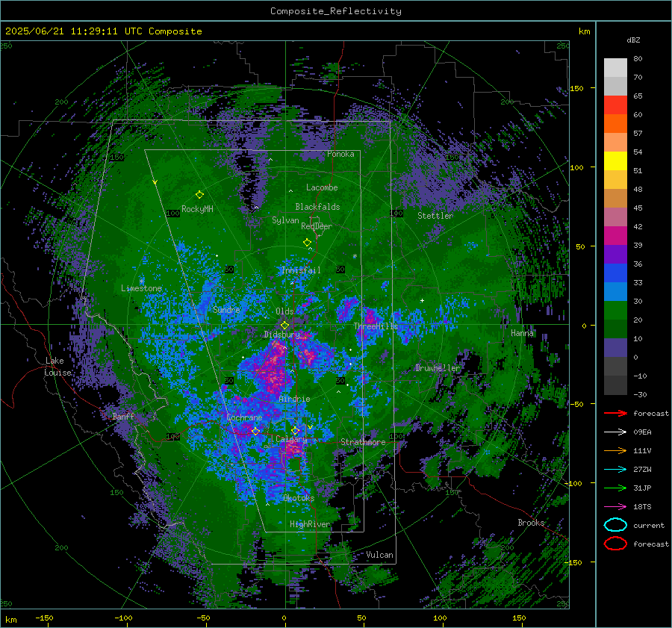Click the 10 dBZ slate purple swatch
The image size is (672, 628).
coord(615,347)
